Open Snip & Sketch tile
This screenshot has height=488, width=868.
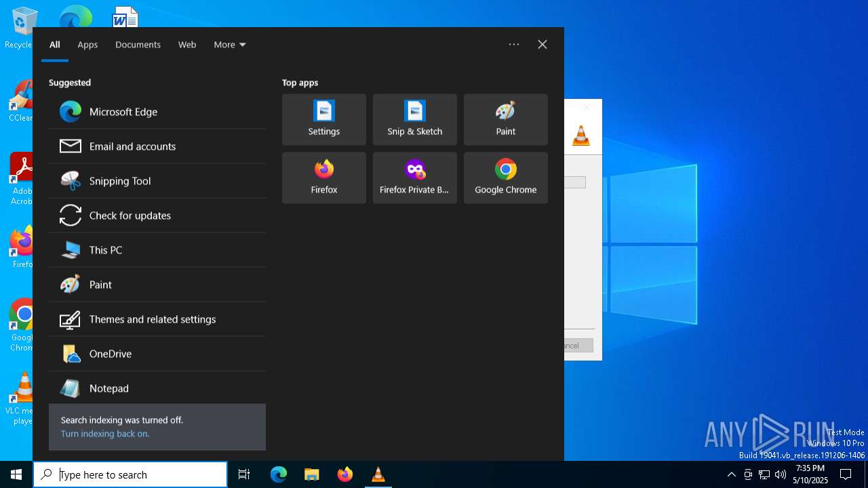(415, 119)
